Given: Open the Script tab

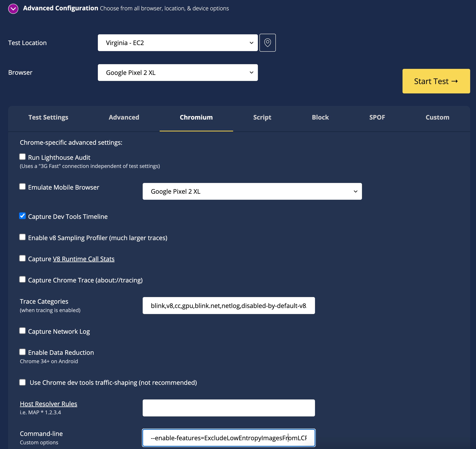Looking at the screenshot, I should (x=262, y=117).
